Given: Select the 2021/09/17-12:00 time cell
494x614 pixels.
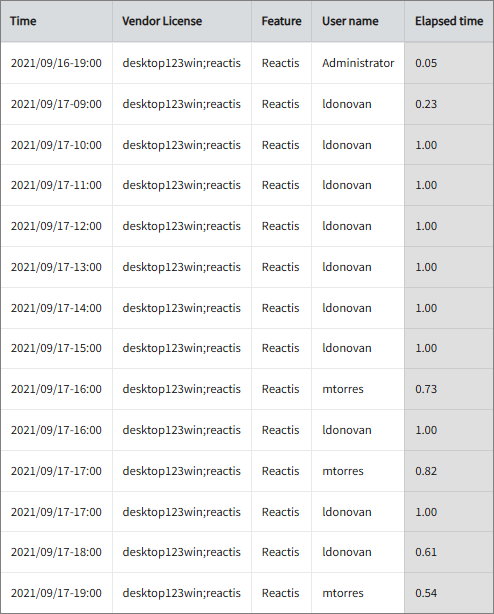Looking at the screenshot, I should pyautogui.click(x=56, y=226).
